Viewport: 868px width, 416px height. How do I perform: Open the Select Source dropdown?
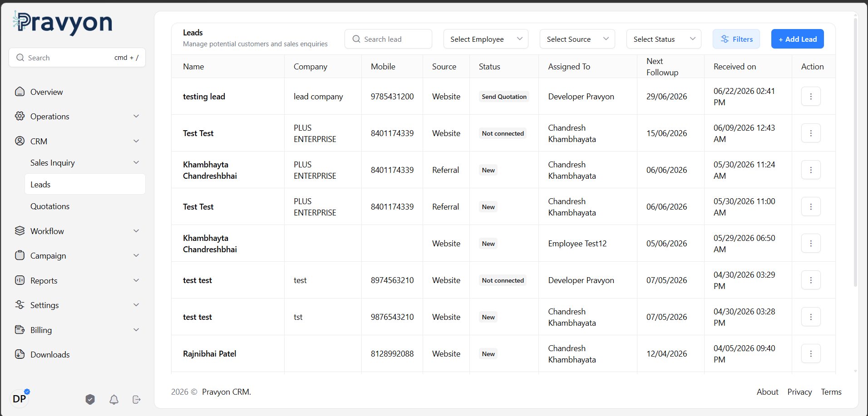tap(577, 39)
